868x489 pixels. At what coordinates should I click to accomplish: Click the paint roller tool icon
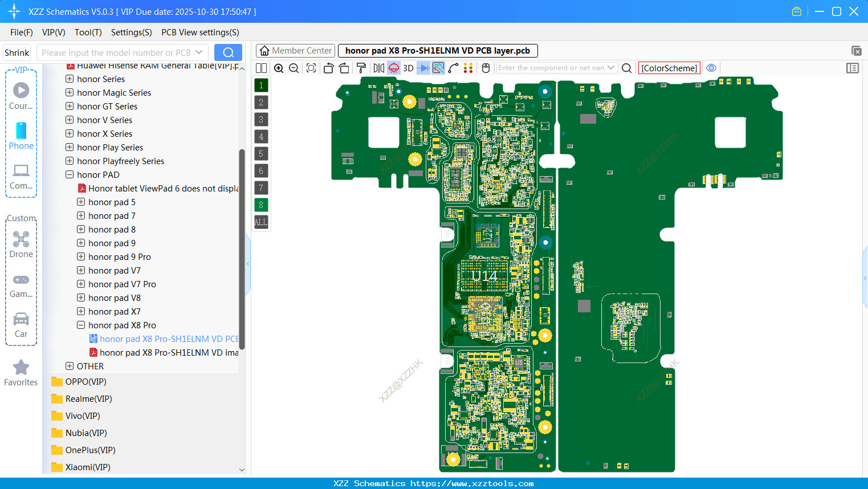[361, 68]
